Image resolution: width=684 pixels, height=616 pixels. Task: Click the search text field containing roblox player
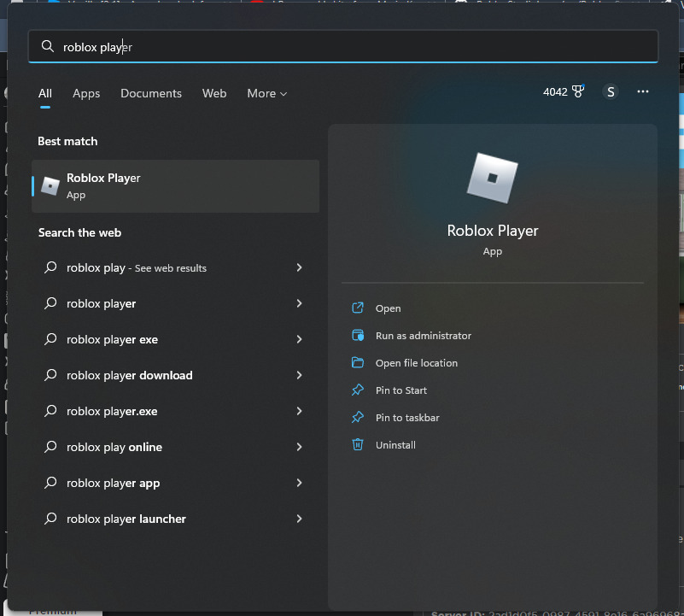[x=343, y=46]
